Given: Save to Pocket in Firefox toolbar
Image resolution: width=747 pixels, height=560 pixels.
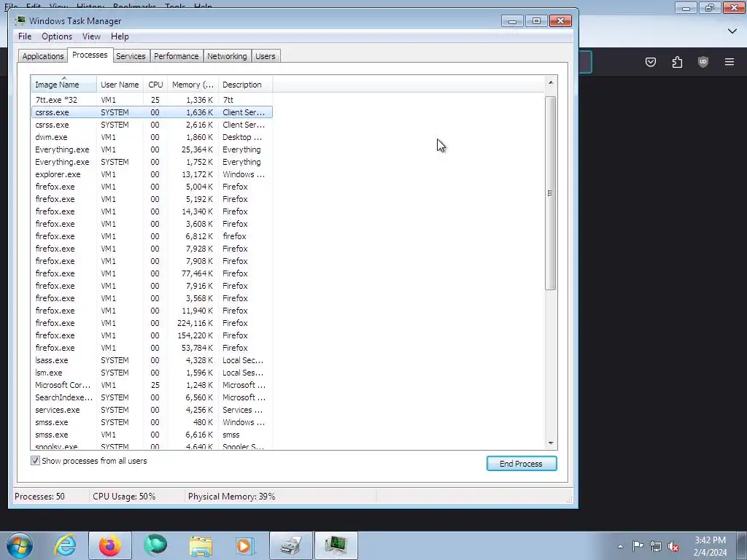Looking at the screenshot, I should click(x=650, y=62).
